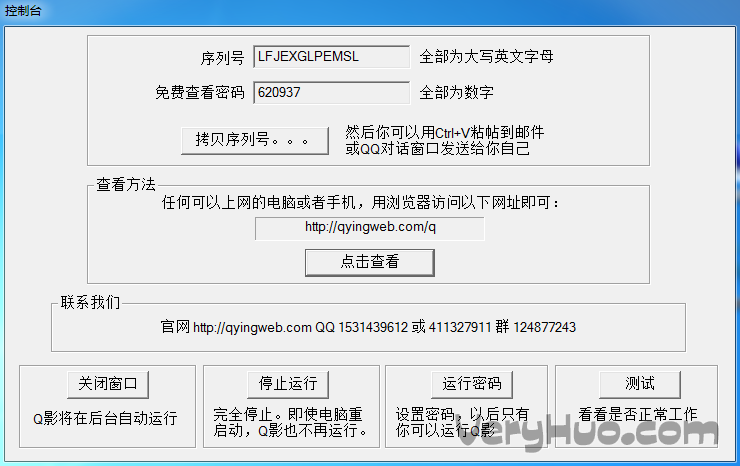Viewport: 740px width, 466px height.
Task: Click the 免费查看密码 input field
Action: point(331,93)
